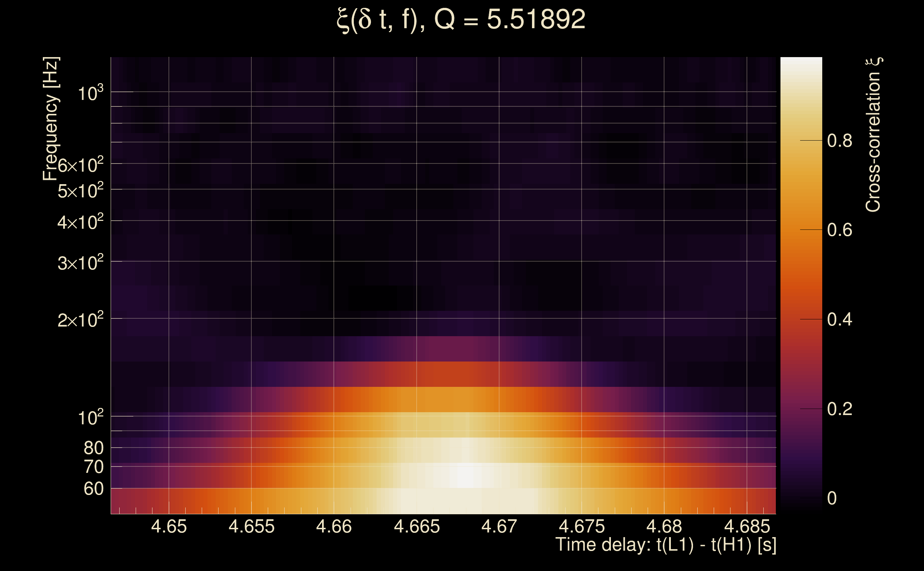Click the plot title showing Q = 5.51892

(x=461, y=20)
